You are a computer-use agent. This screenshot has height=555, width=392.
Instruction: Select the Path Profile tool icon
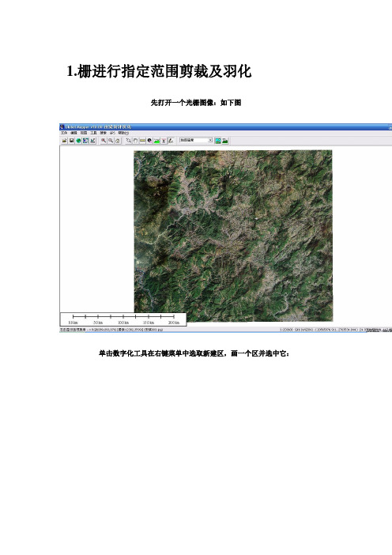[x=156, y=141]
